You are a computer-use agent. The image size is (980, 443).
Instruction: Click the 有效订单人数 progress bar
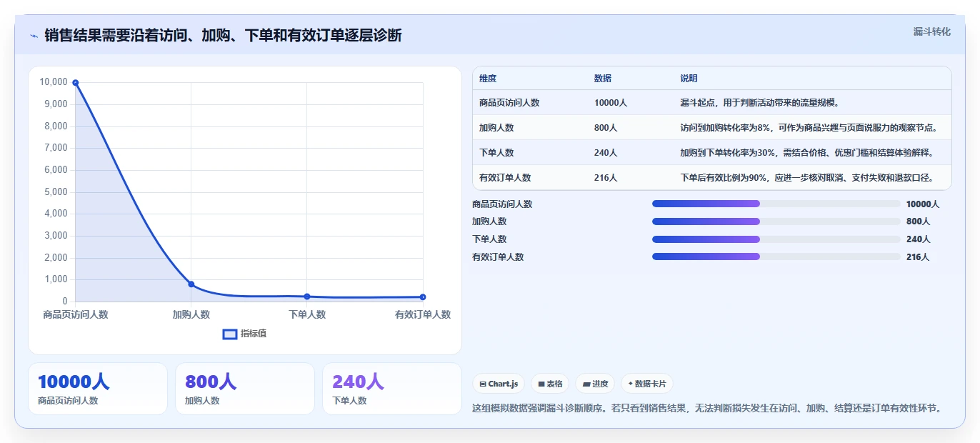click(x=776, y=257)
